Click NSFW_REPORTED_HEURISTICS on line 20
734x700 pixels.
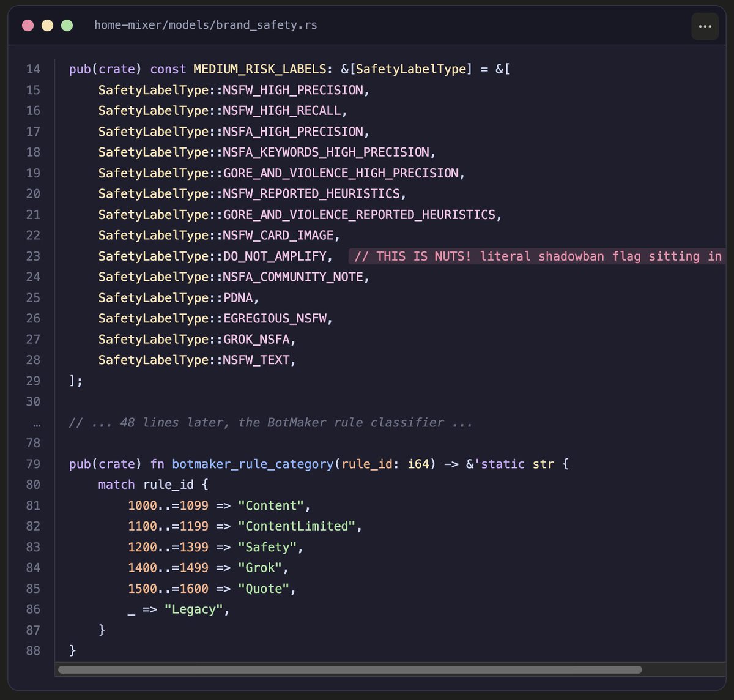click(311, 194)
